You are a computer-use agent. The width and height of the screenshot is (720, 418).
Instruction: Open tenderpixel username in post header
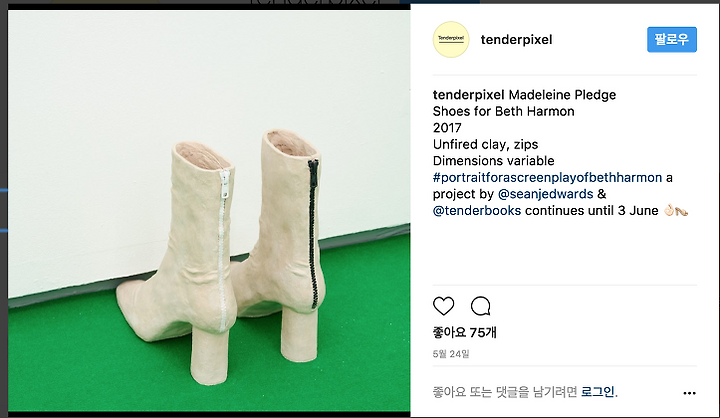point(517,40)
